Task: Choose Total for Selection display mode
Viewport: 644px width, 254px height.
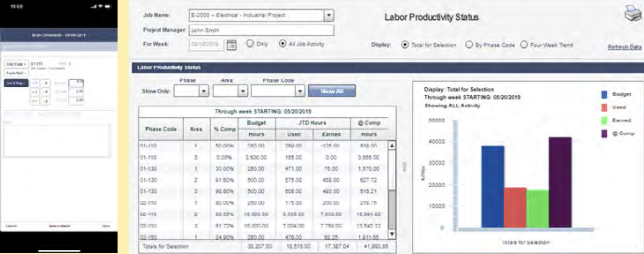Action: (405, 45)
